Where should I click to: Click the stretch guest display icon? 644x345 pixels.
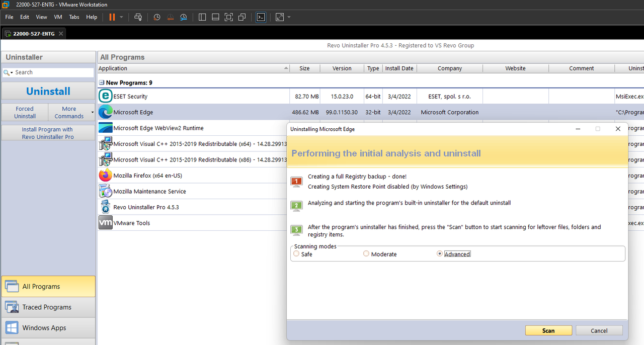pyautogui.click(x=280, y=17)
